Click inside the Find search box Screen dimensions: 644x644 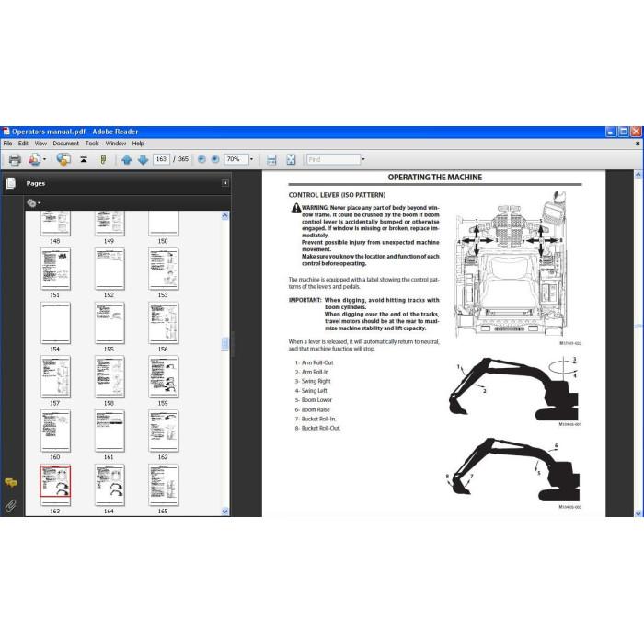333,159
